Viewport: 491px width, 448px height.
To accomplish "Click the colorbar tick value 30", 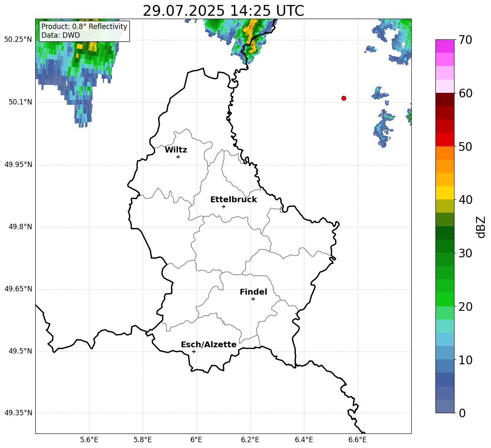I will 465,253.
